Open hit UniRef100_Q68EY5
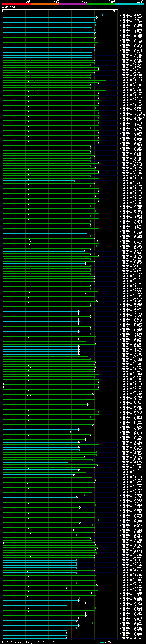This screenshot has height=644, width=146. (131, 83)
